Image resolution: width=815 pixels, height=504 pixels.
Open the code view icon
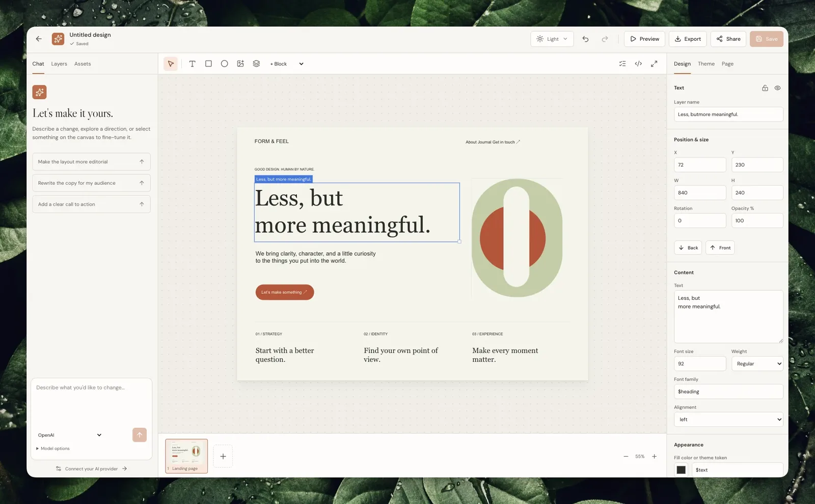(638, 64)
